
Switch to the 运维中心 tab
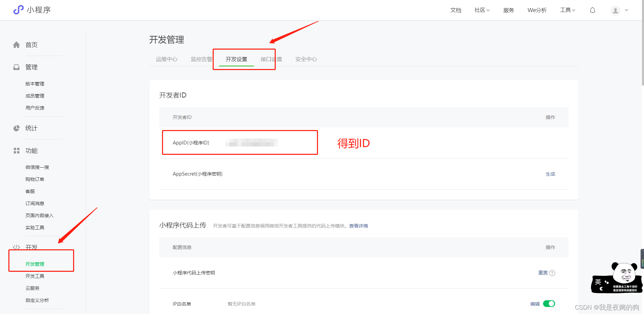(167, 59)
